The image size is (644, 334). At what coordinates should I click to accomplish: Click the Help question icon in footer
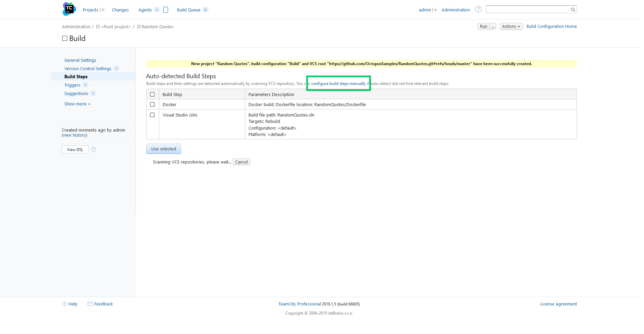tap(64, 304)
